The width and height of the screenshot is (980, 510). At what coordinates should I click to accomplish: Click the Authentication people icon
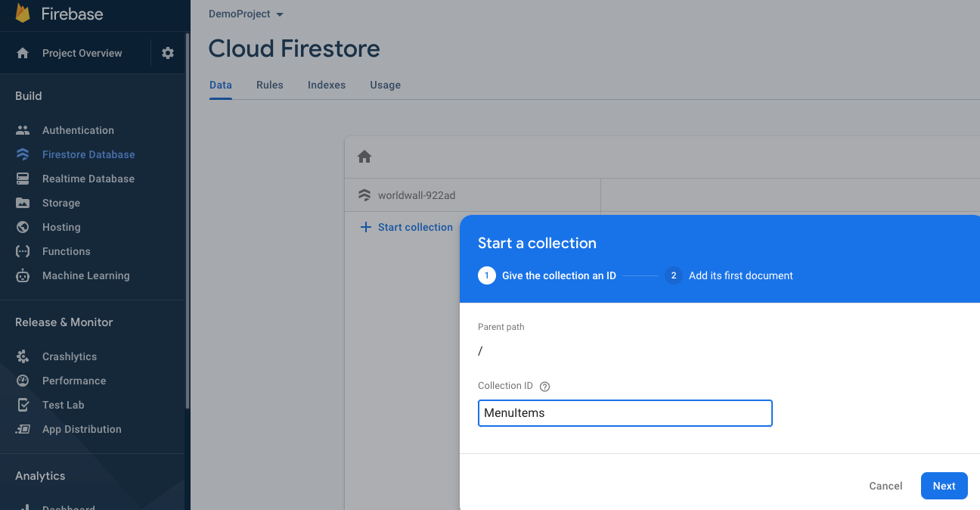23,130
